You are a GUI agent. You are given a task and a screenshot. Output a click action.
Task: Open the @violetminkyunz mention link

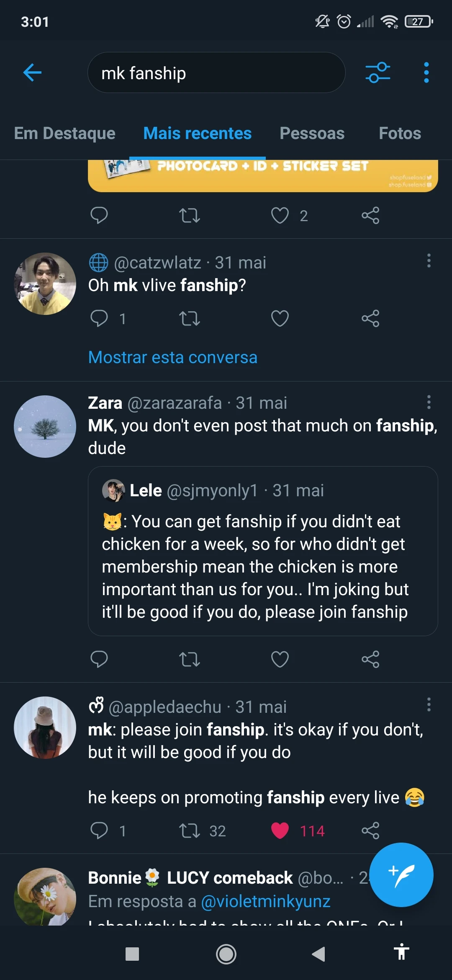(266, 901)
